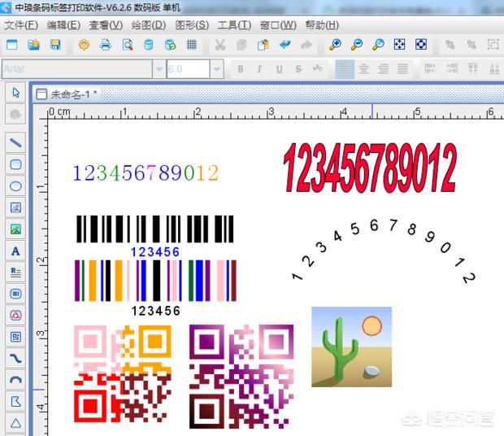504x436 pixels.
Task: Select the Triangle shape tool
Action: (15, 423)
